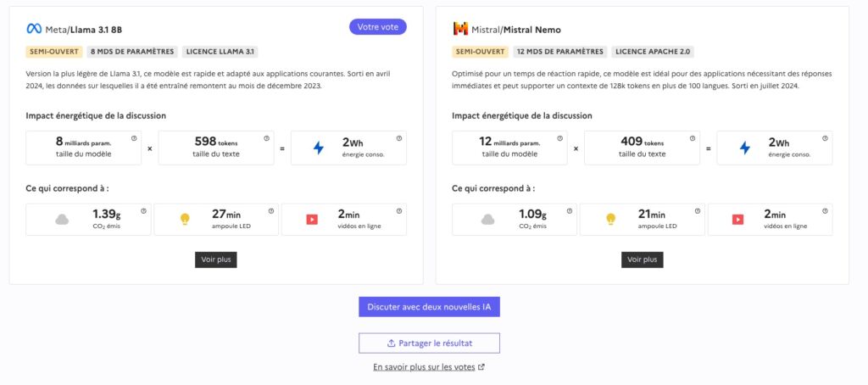Click Discuter avec deux nouvelles IA button
868x385 pixels.
[x=429, y=306]
